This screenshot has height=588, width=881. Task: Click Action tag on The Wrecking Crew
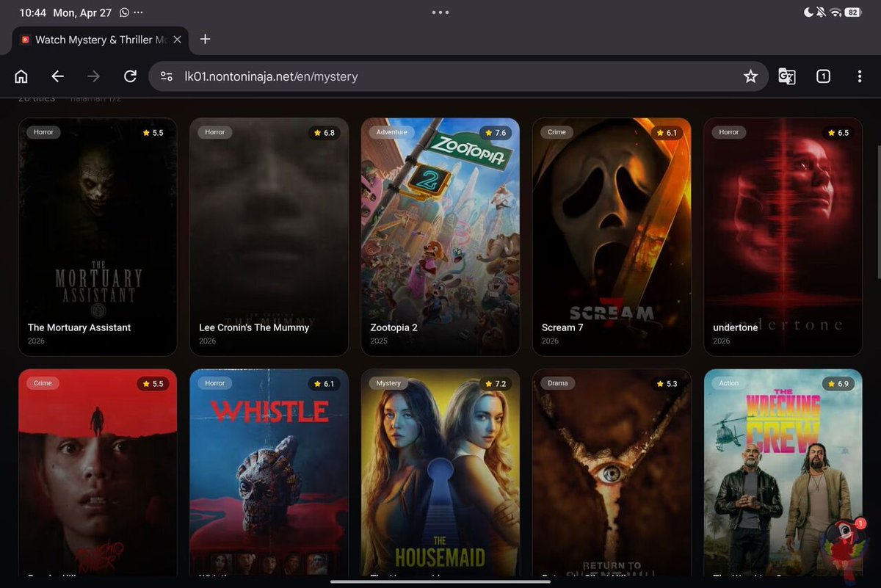pos(729,383)
